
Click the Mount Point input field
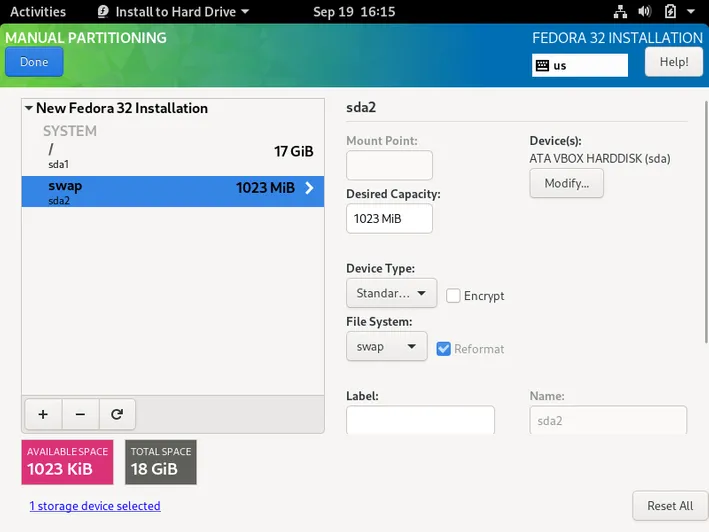[x=389, y=165]
